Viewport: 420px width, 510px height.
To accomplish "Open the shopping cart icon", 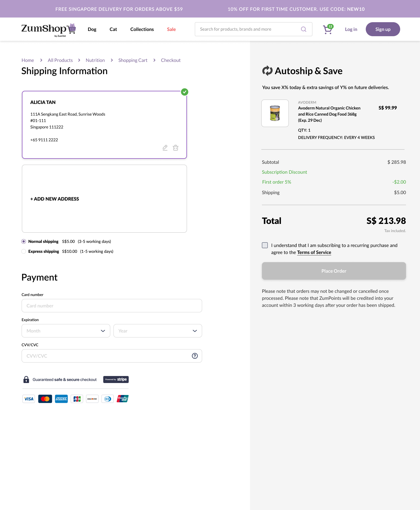I will [328, 29].
